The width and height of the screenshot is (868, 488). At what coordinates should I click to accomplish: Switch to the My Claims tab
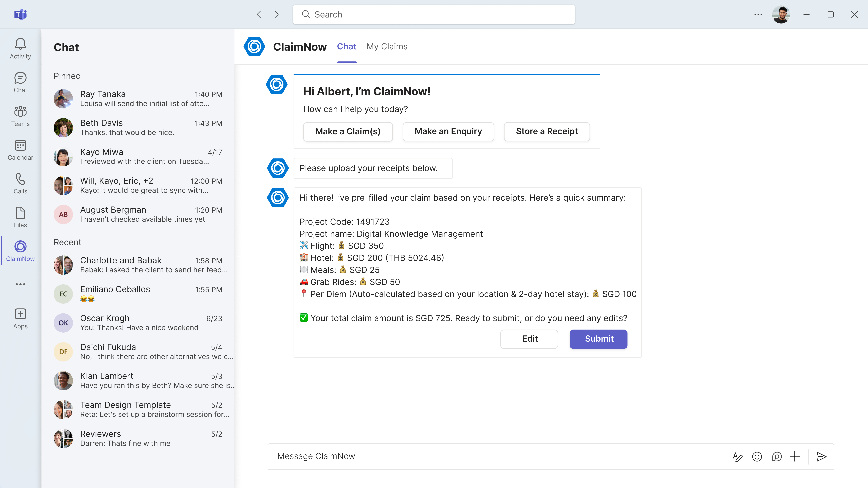387,47
